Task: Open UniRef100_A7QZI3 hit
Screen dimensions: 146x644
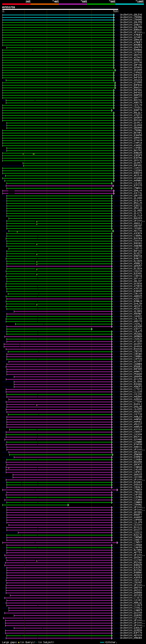Action: (131, 115)
